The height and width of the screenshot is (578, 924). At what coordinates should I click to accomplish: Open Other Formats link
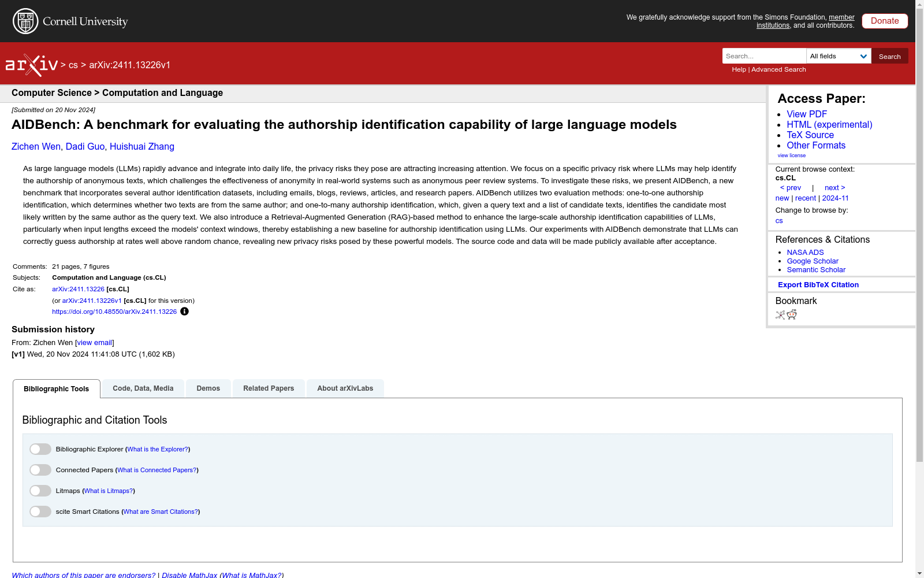coord(816,146)
